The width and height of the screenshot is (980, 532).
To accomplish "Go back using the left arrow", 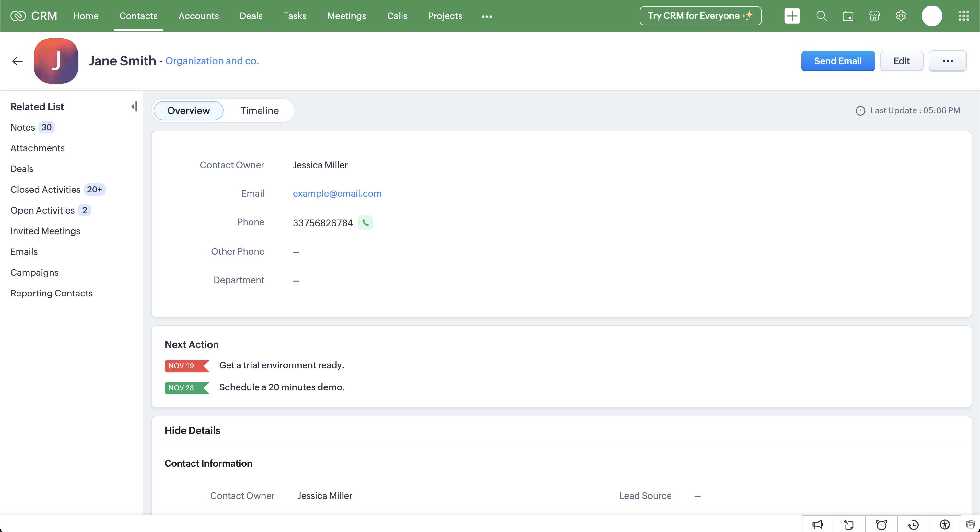I will pos(17,61).
